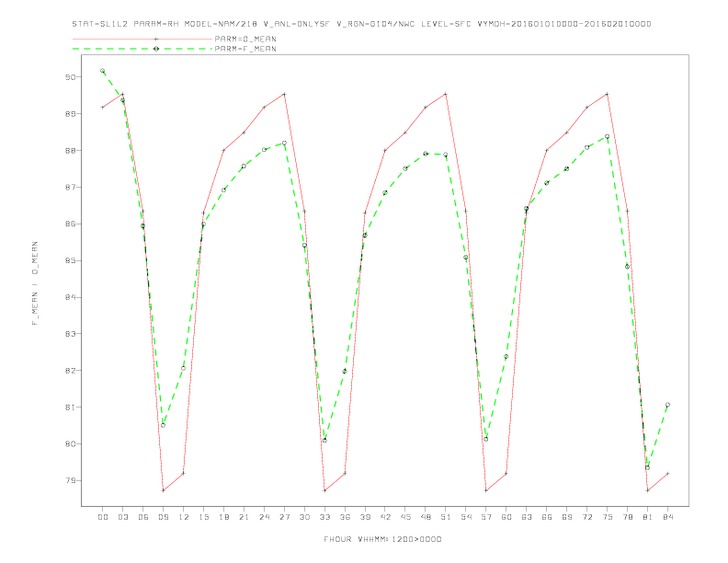The height and width of the screenshot is (563, 728).
Task: Click the red O_MEAN peak marker at hour 27
Action: point(284,95)
